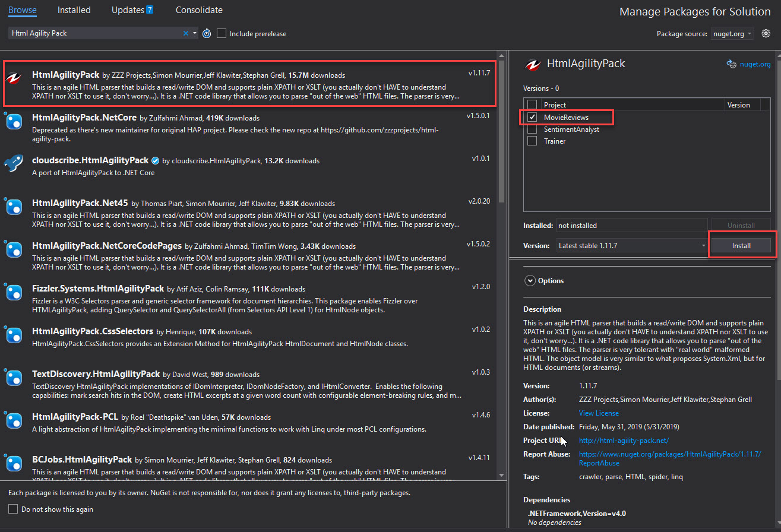This screenshot has height=532, width=781.
Task: Clear the search text with the X icon
Action: click(186, 33)
